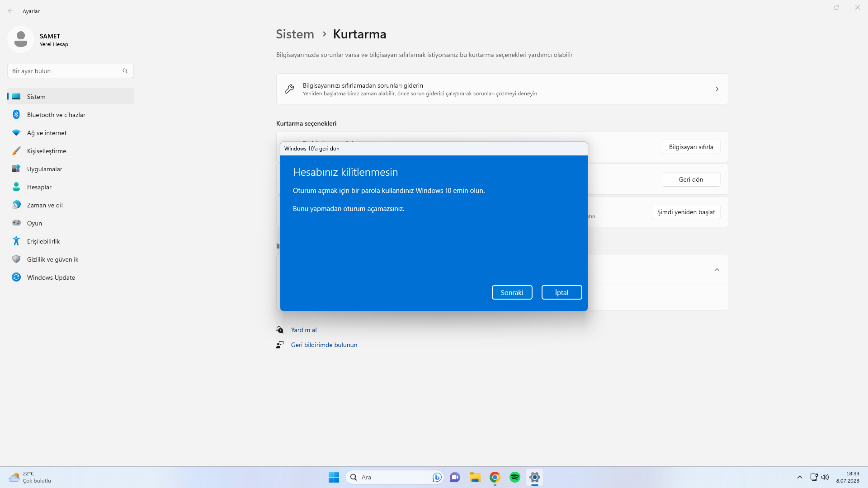
Task: Click the Oyun gamepad icon
Action: tap(16, 223)
